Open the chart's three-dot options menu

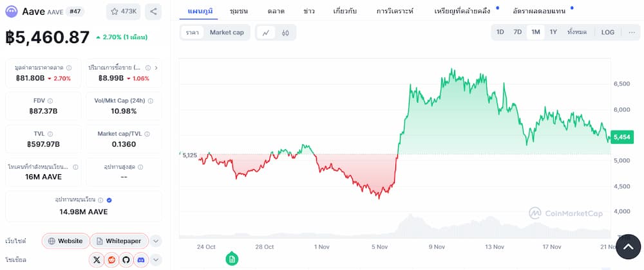click(x=632, y=32)
